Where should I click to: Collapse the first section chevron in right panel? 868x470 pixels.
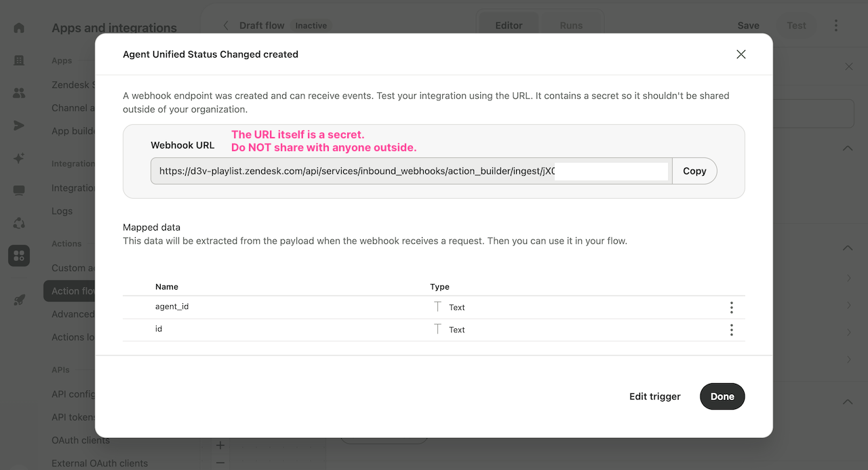(x=848, y=148)
